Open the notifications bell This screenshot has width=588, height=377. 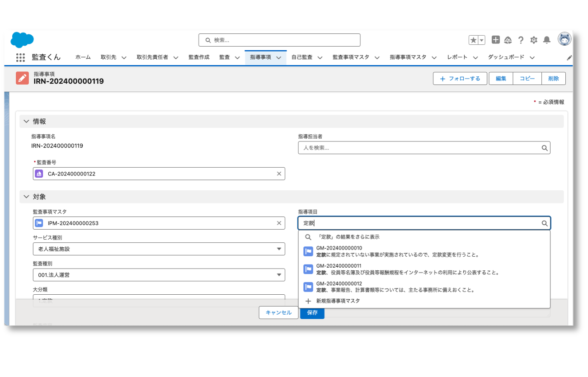547,40
